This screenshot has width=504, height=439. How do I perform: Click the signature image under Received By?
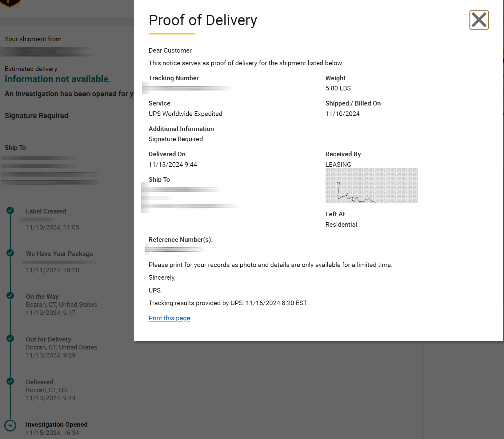[371, 186]
